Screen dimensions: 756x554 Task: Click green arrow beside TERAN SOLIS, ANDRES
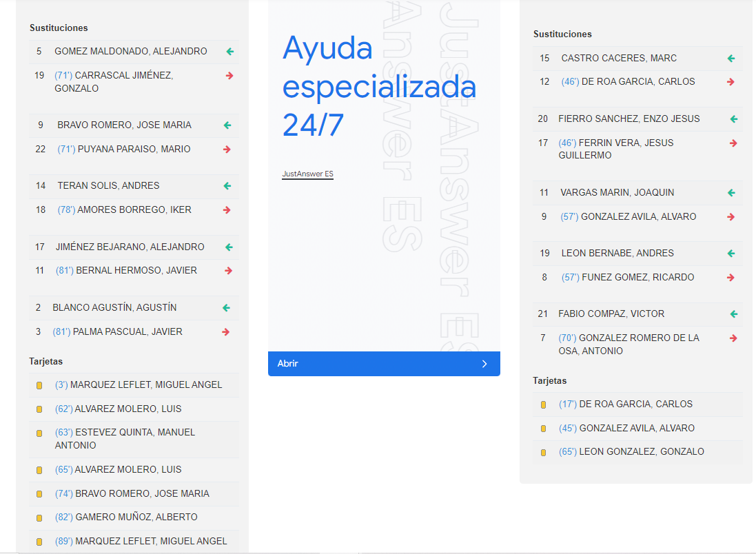click(x=227, y=186)
